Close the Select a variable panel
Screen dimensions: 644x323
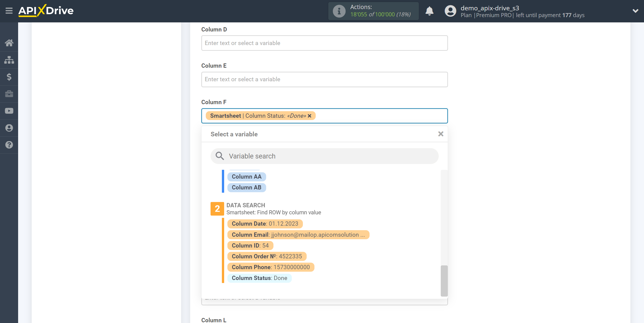coord(441,134)
